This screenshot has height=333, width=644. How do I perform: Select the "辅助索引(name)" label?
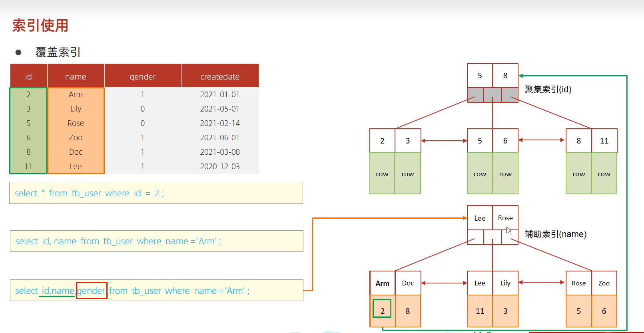click(555, 234)
